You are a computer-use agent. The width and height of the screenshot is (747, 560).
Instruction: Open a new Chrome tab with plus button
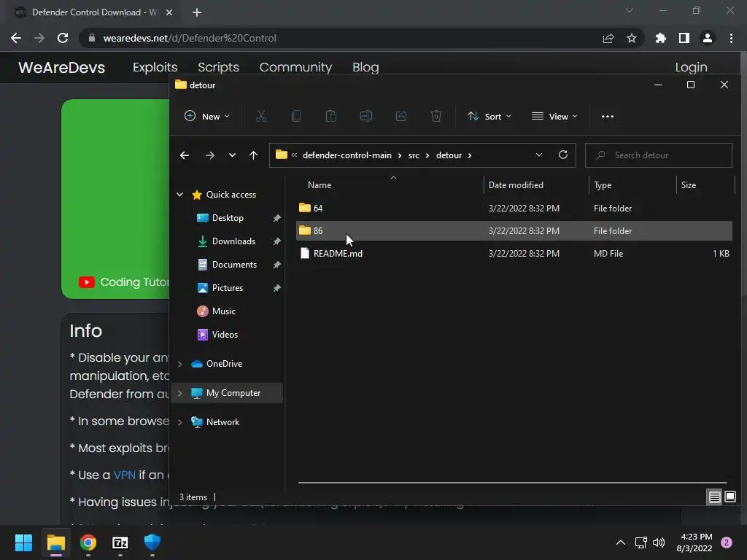pyautogui.click(x=197, y=12)
